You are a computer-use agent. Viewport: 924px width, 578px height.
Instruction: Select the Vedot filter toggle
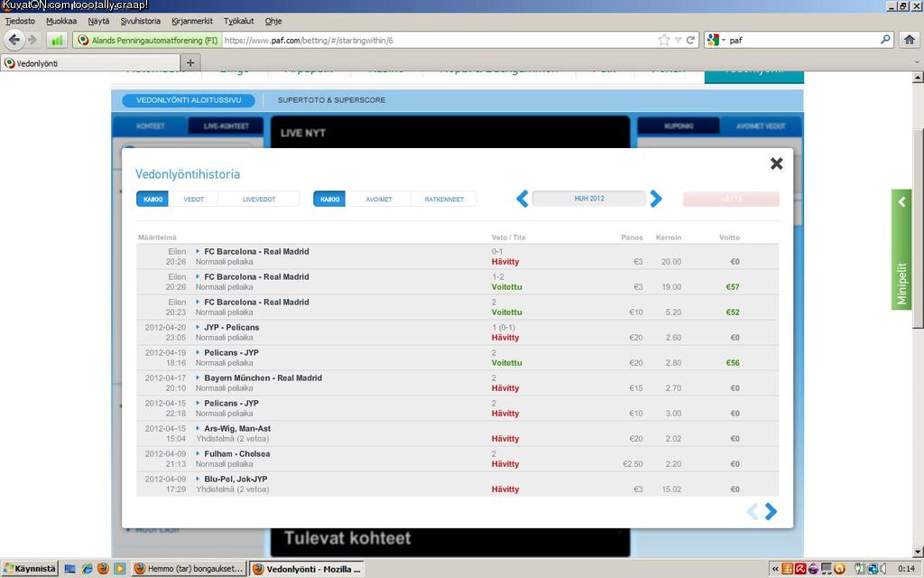(x=193, y=199)
